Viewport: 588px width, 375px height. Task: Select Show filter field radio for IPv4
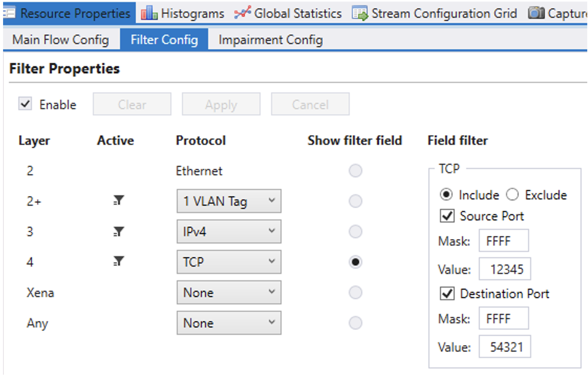(x=355, y=231)
